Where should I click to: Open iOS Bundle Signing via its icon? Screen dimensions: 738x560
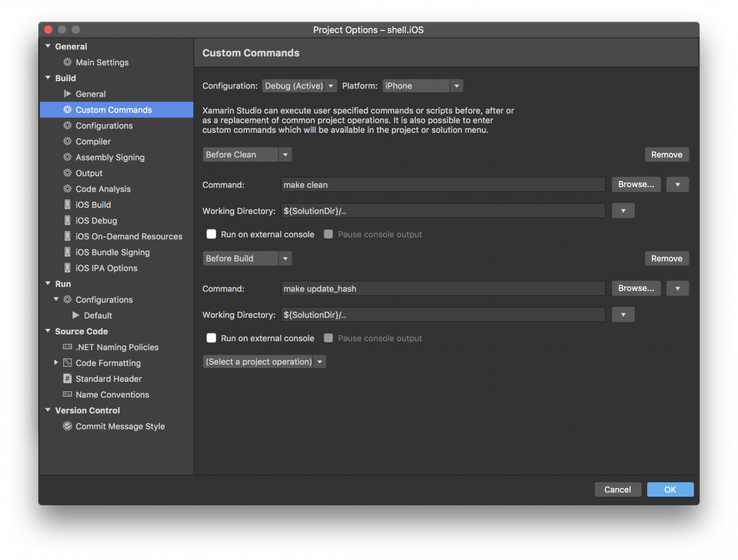point(67,252)
